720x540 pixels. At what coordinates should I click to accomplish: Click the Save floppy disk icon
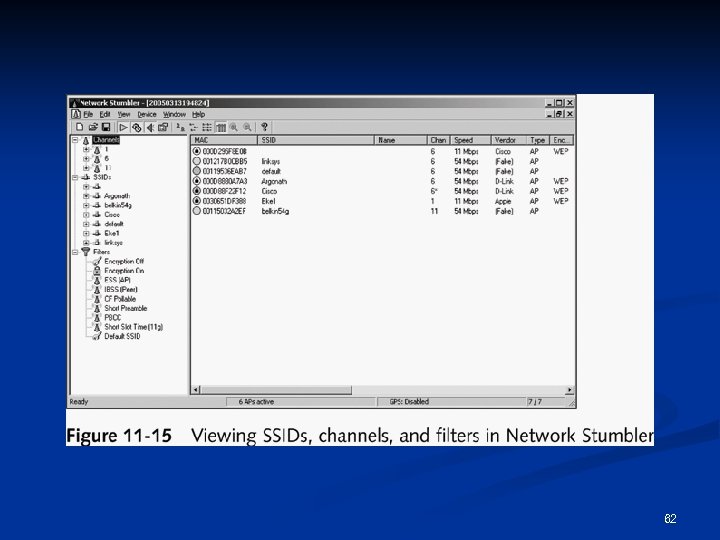106,127
